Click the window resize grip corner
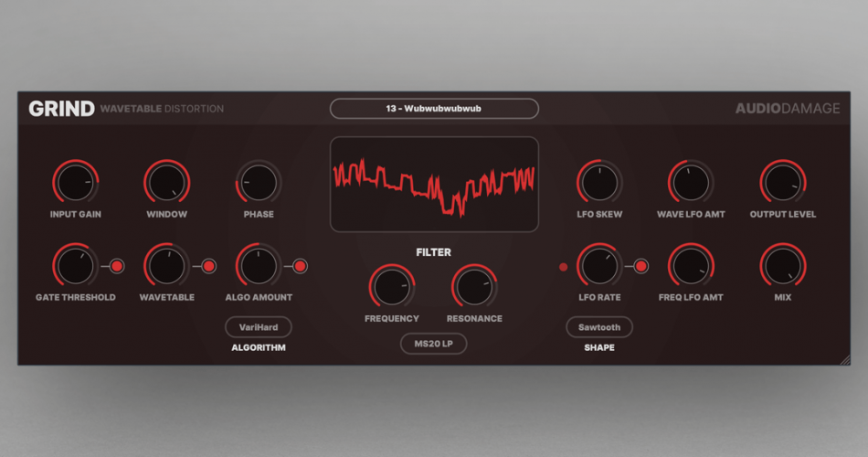Viewport: 868px width, 457px height. point(845,359)
